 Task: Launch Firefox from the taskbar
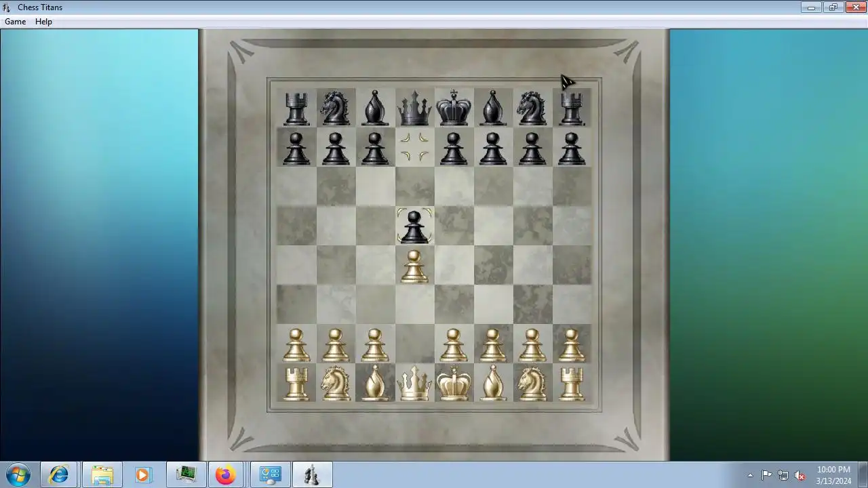226,475
